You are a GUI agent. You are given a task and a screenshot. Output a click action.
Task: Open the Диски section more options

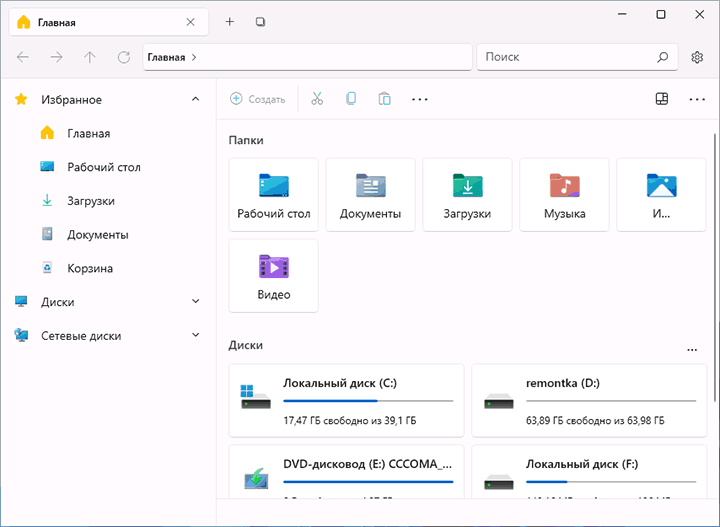click(x=692, y=349)
